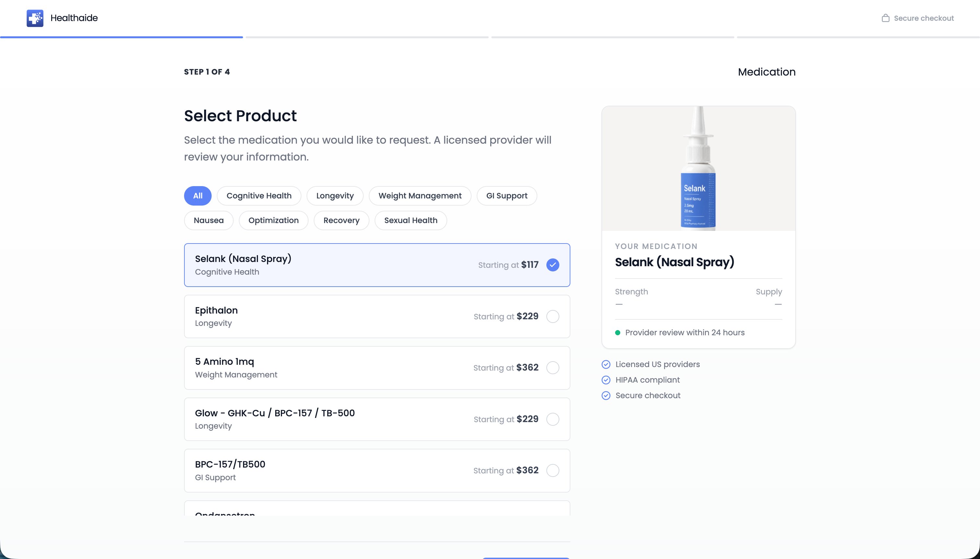
Task: Select the 5 Amino 1mq radio button
Action: 553,368
